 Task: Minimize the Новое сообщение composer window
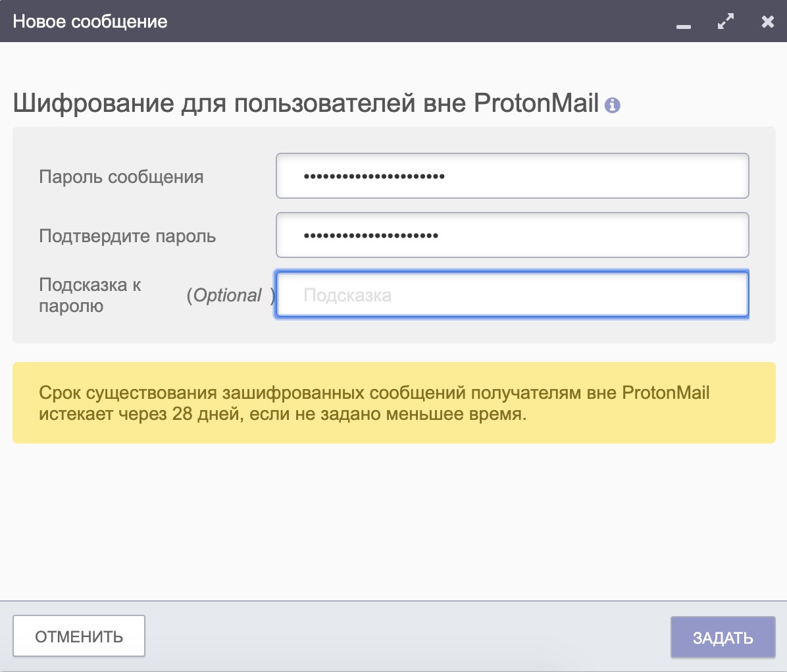pyautogui.click(x=684, y=24)
